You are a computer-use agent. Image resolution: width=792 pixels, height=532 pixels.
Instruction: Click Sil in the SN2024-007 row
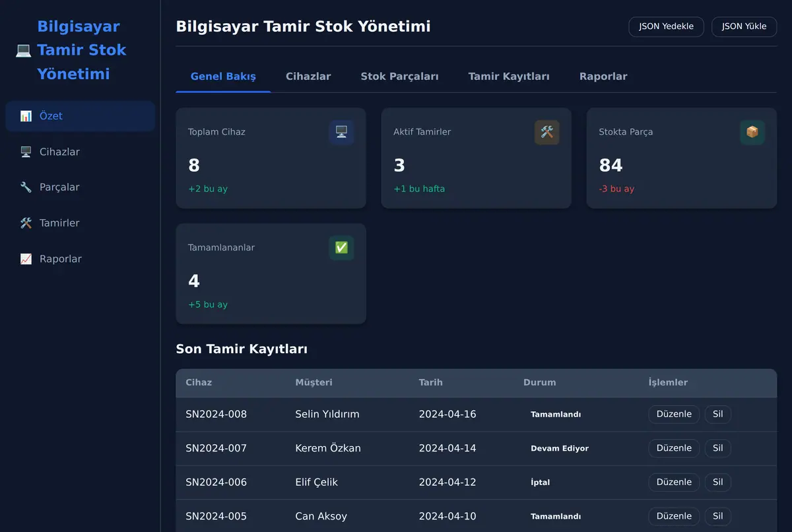coord(717,448)
